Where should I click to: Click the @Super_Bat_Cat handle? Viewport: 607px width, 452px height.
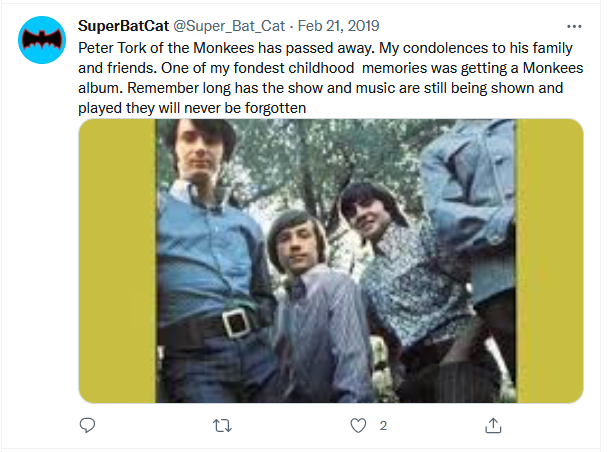coord(229,26)
